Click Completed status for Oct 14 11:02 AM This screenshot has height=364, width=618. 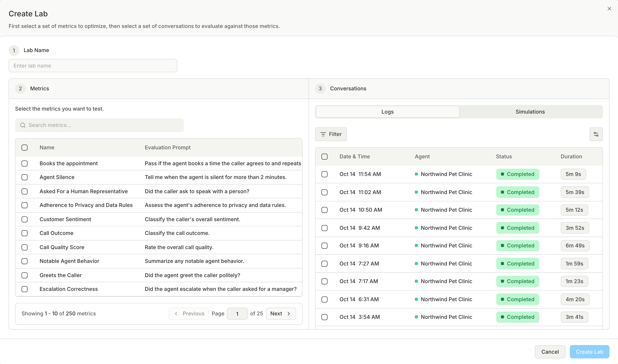tap(518, 192)
